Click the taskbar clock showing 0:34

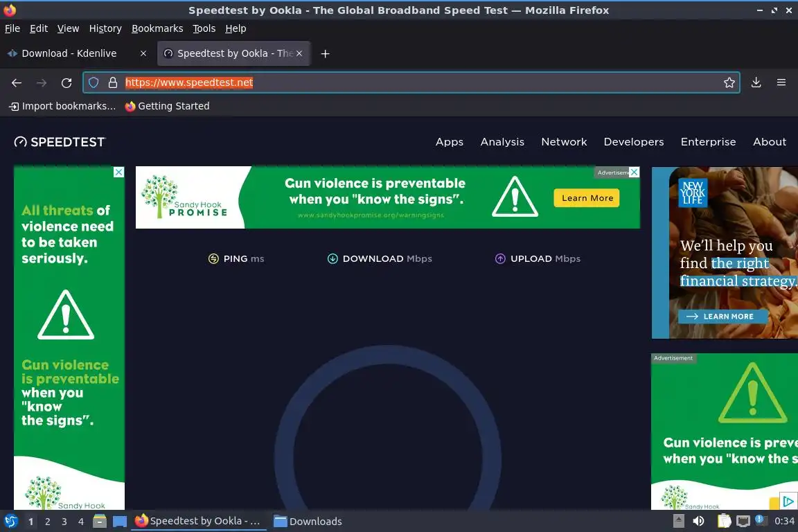pos(784,521)
